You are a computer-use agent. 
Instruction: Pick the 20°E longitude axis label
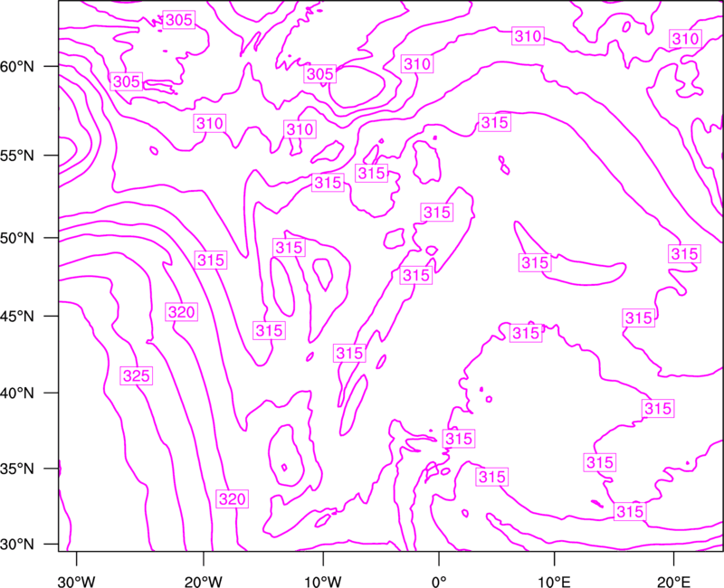[673, 581]
